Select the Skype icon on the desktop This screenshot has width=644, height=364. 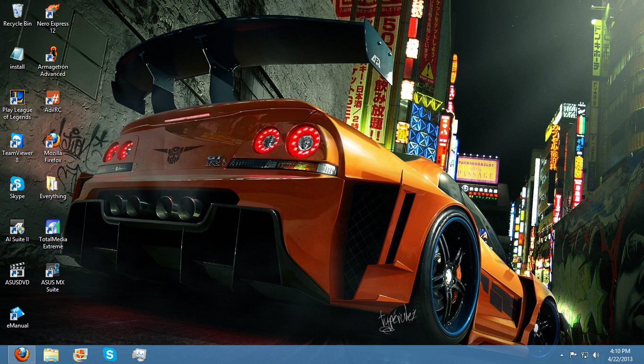(18, 184)
